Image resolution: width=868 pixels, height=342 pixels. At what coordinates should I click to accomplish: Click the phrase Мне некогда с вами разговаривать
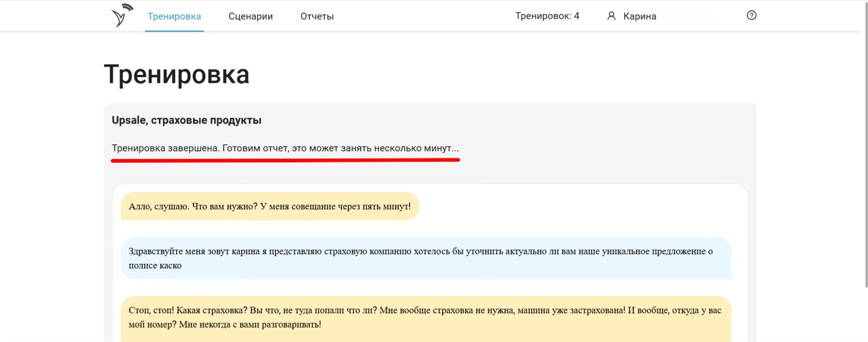[250, 325]
